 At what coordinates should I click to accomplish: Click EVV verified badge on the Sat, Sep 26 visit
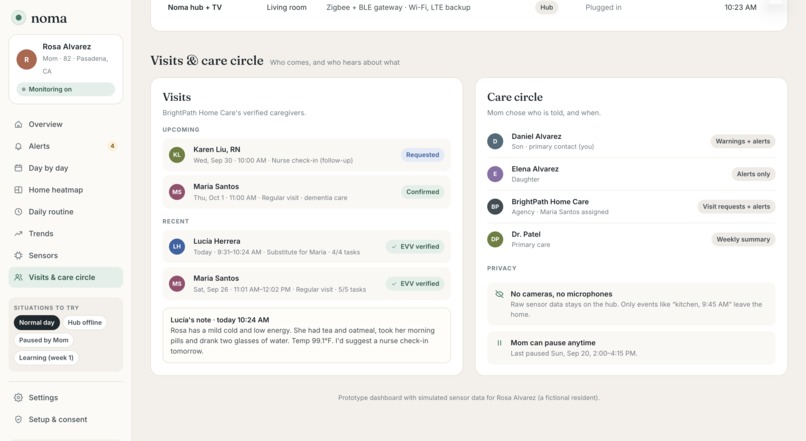pos(415,284)
